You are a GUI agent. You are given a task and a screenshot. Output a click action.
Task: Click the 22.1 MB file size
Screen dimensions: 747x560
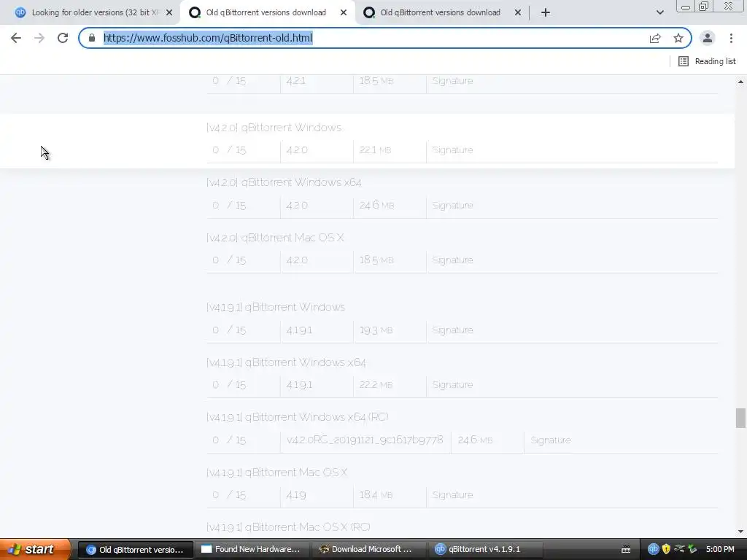pos(376,150)
